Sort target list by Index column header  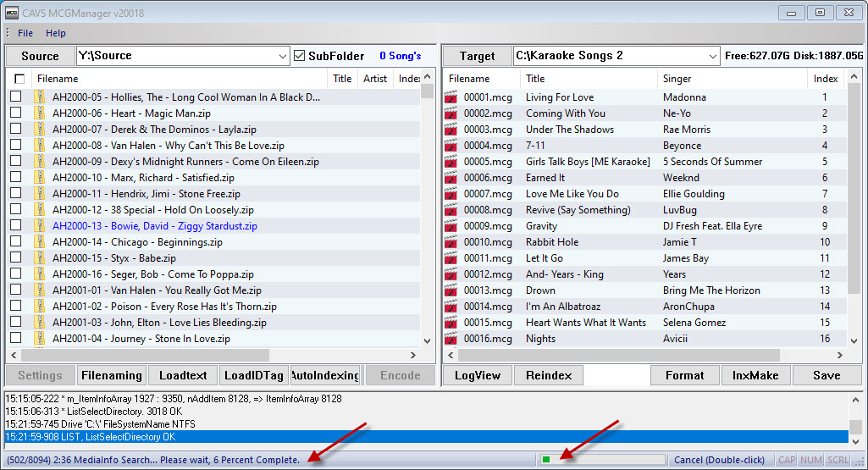pos(826,79)
